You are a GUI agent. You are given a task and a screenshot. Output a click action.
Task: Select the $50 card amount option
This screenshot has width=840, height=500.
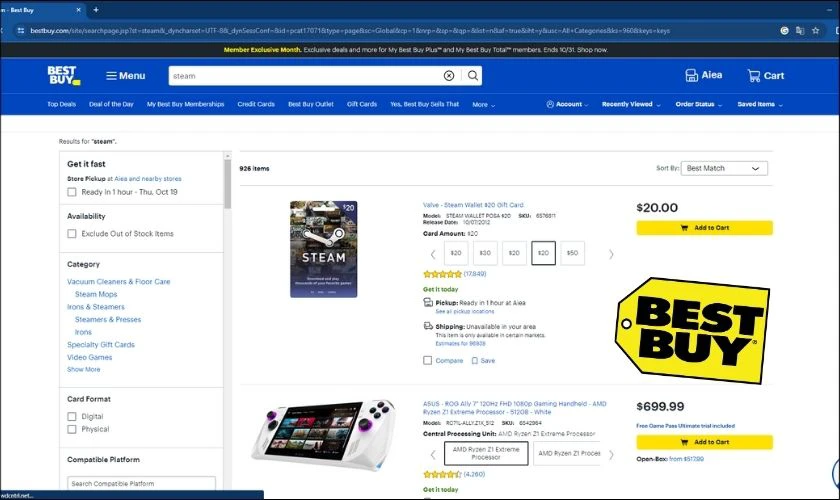pos(572,253)
